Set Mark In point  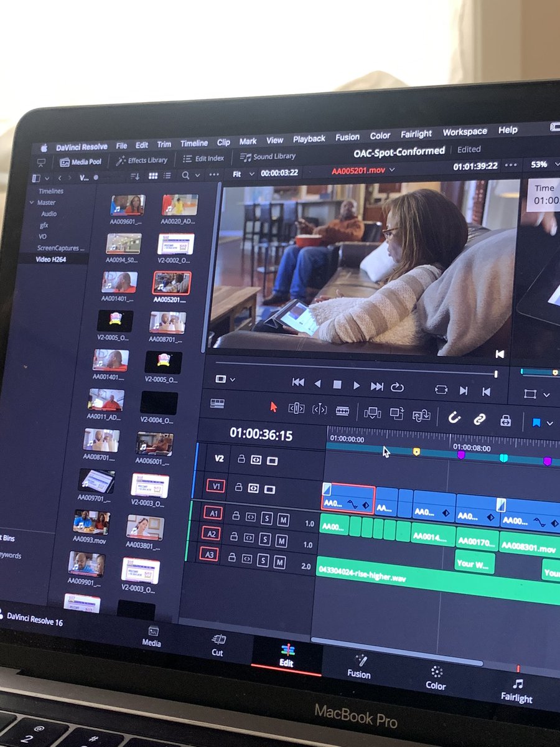click(464, 390)
